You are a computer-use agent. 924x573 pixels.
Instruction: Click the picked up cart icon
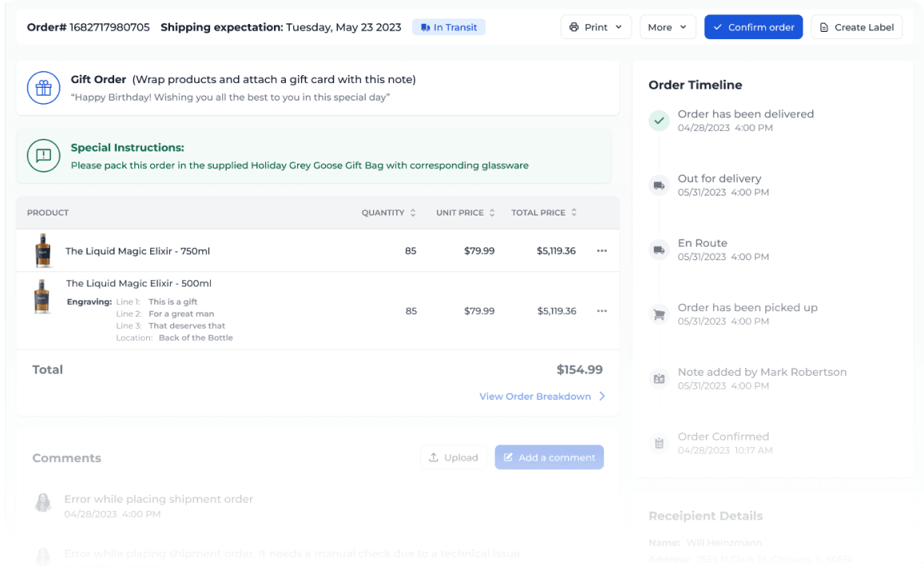pyautogui.click(x=659, y=314)
